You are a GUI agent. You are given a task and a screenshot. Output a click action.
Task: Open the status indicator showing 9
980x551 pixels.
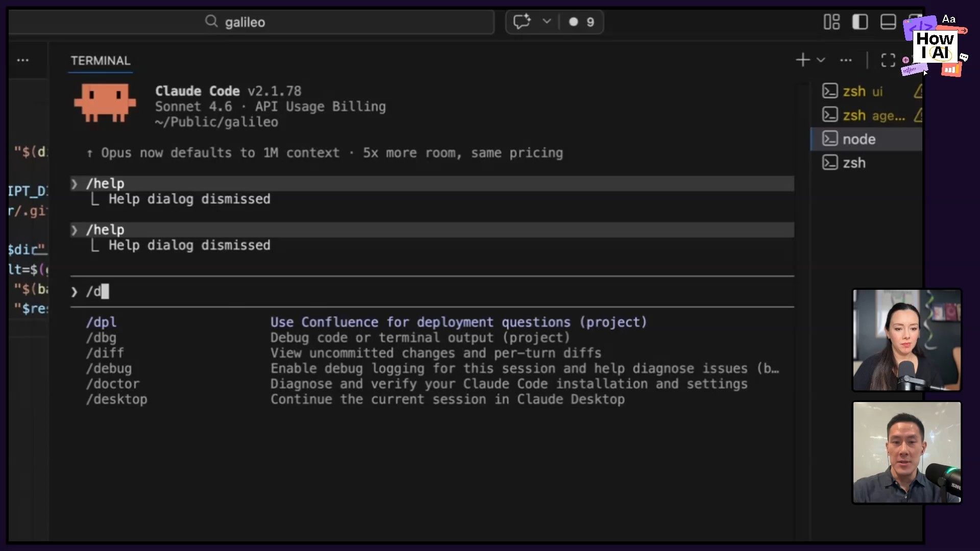click(x=581, y=22)
